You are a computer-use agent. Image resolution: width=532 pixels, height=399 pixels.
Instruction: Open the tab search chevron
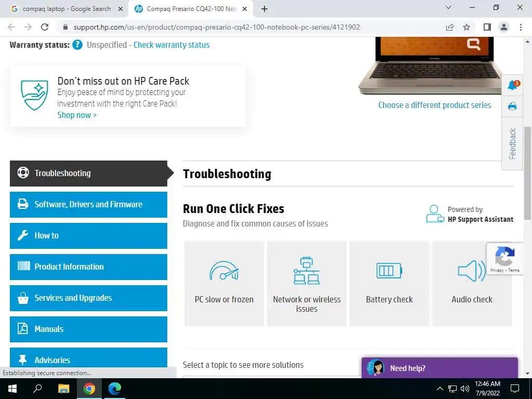coord(448,7)
